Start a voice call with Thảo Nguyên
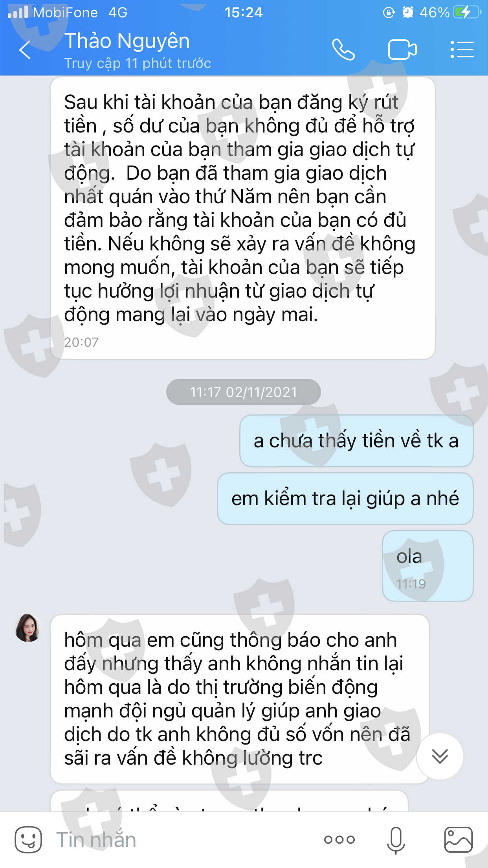Viewport: 488px width, 868px height. tap(343, 50)
